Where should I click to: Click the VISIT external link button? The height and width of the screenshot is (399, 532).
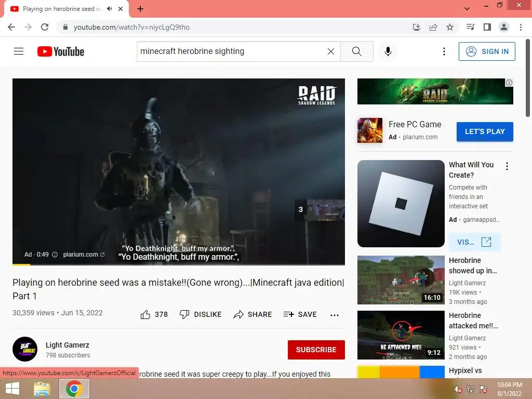pos(474,242)
